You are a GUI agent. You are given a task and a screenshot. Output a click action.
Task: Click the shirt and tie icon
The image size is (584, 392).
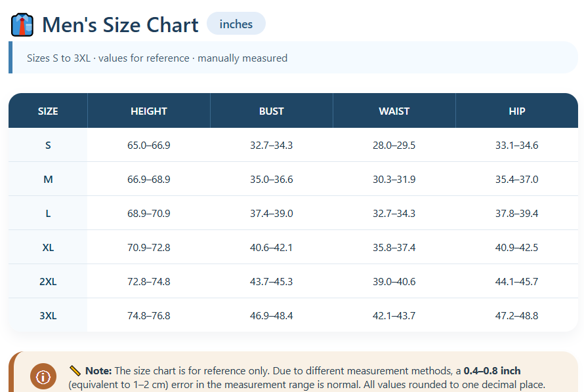tap(22, 25)
